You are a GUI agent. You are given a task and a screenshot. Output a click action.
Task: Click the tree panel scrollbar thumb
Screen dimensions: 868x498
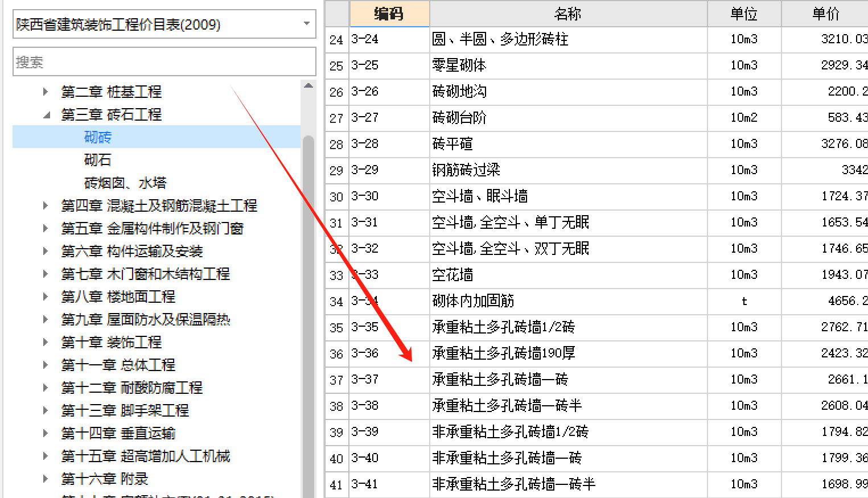(x=308, y=316)
